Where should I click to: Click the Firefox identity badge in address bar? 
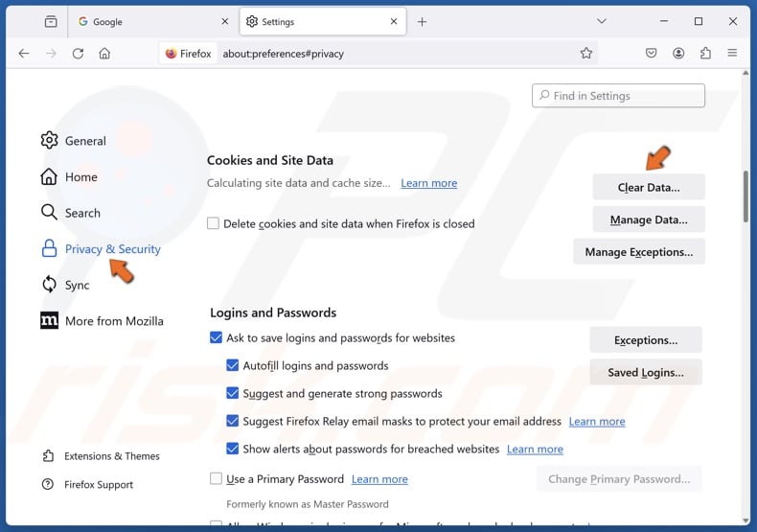point(188,54)
